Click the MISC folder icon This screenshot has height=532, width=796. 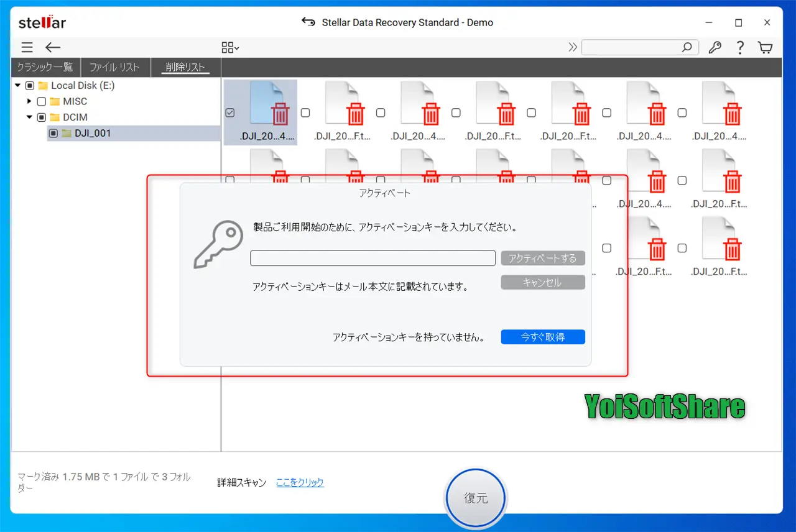tap(55, 101)
